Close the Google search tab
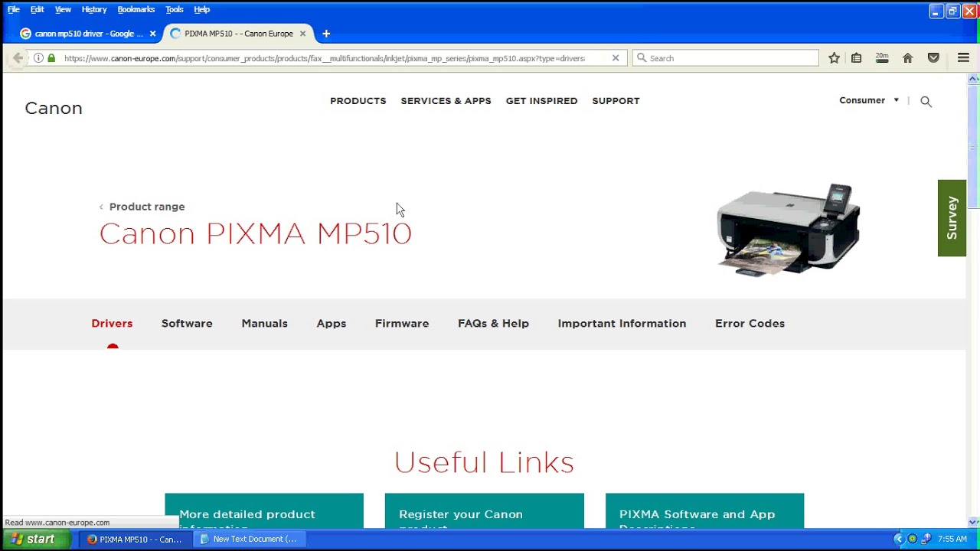The image size is (980, 551). pos(152,34)
